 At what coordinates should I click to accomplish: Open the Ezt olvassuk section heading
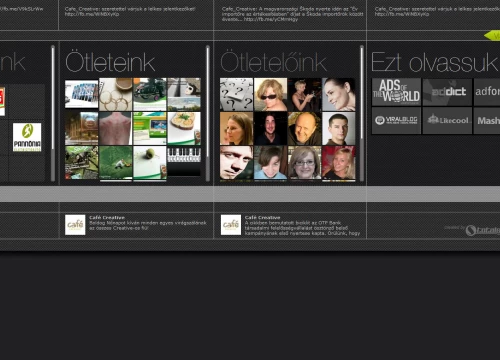point(435,62)
